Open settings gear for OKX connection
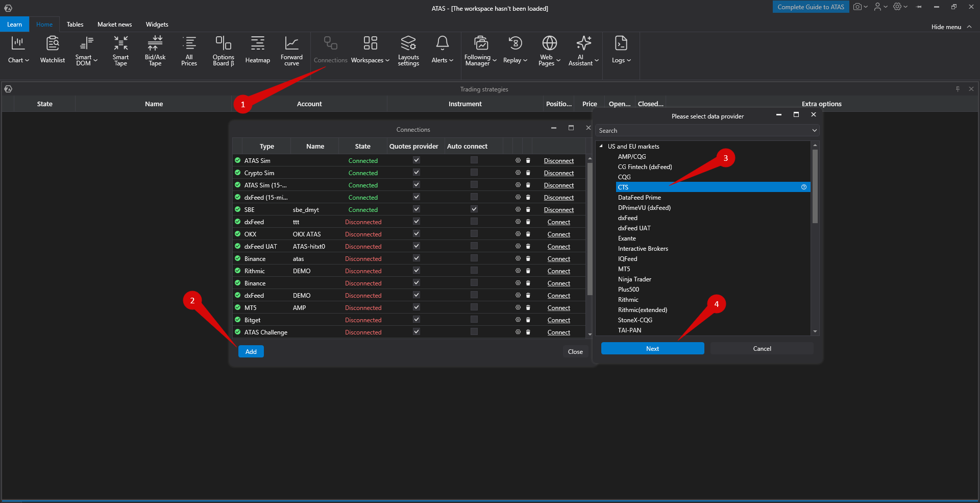This screenshot has height=503, width=980. point(518,234)
